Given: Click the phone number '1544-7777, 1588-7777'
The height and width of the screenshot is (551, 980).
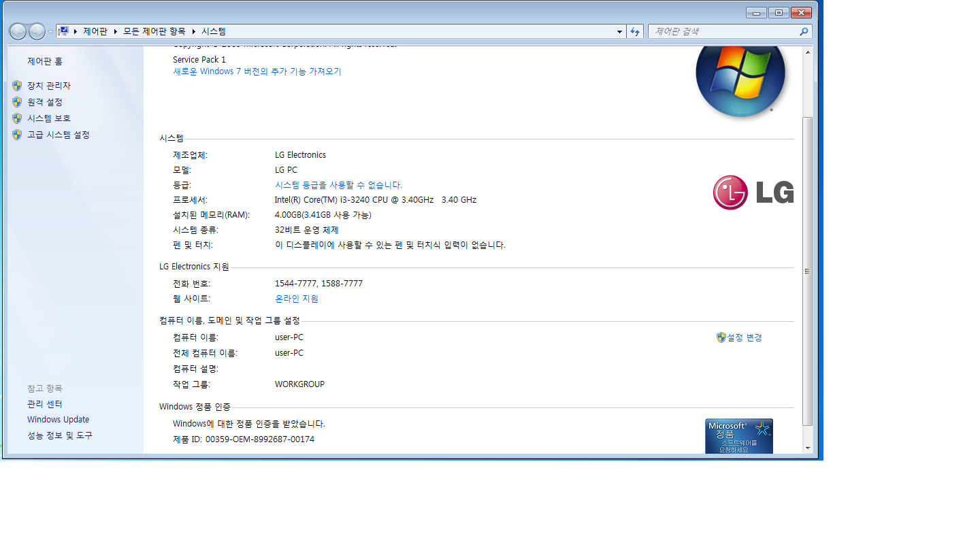Looking at the screenshot, I should coord(319,284).
